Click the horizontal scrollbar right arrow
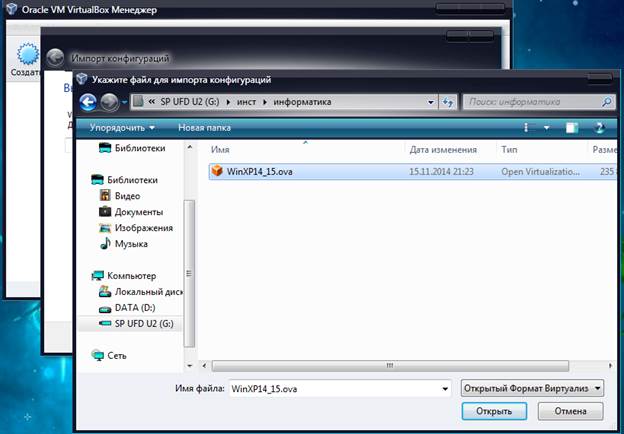 click(610, 365)
